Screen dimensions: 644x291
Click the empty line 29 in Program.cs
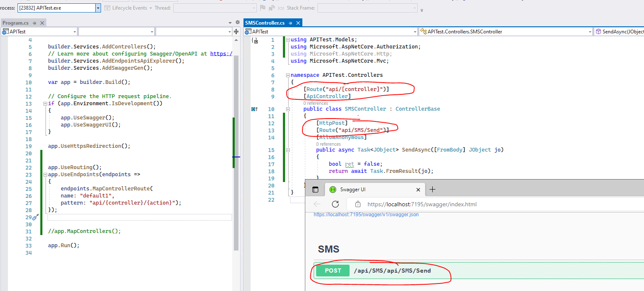pyautogui.click(x=139, y=217)
